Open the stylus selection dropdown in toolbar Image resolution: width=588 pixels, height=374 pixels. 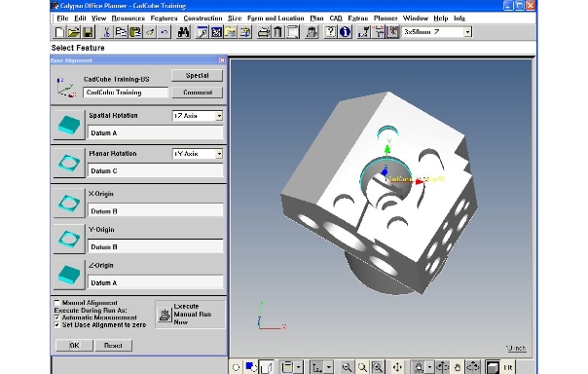pyautogui.click(x=467, y=32)
